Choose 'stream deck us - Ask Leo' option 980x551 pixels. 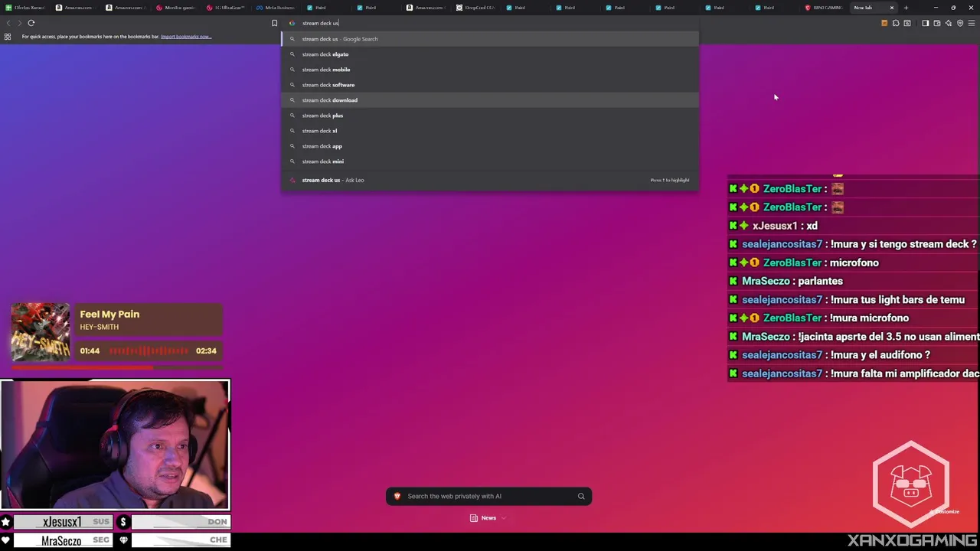490,180
